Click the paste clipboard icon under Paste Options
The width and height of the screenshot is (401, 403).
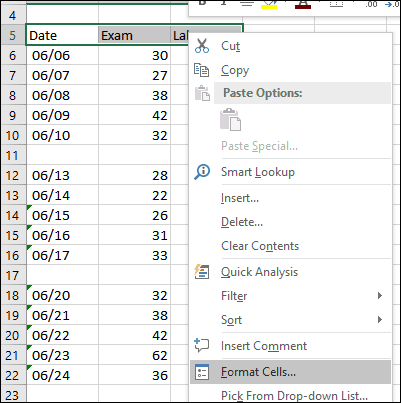(x=230, y=119)
